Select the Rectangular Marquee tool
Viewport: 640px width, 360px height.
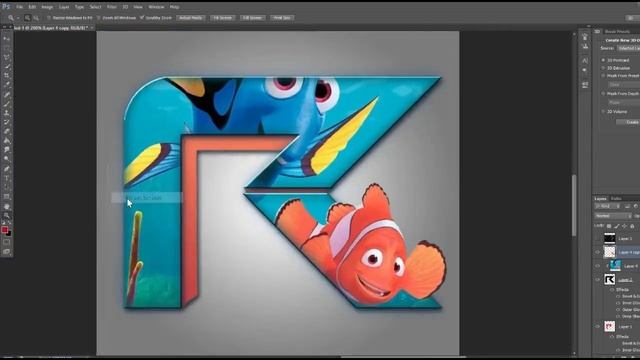[7, 48]
